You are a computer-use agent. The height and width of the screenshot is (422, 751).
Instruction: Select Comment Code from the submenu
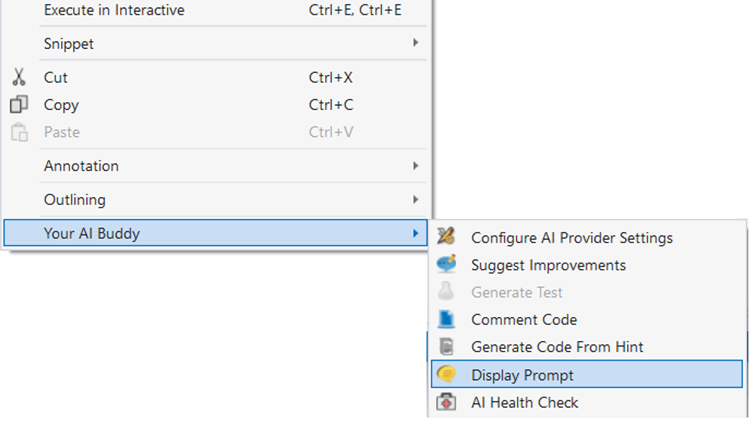(524, 320)
